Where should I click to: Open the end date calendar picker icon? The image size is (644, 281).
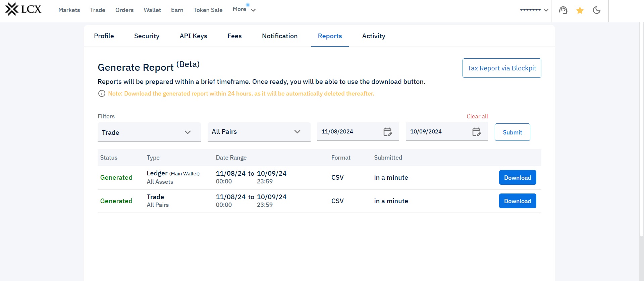click(476, 132)
